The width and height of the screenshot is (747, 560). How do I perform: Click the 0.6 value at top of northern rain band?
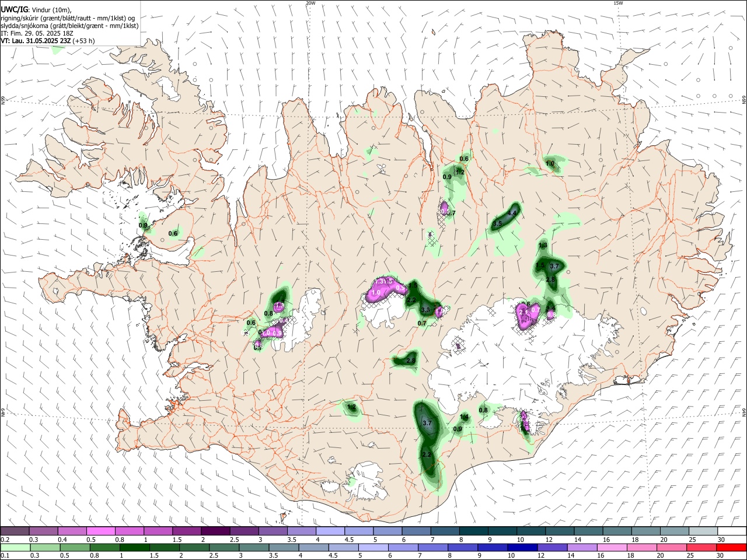(464, 159)
